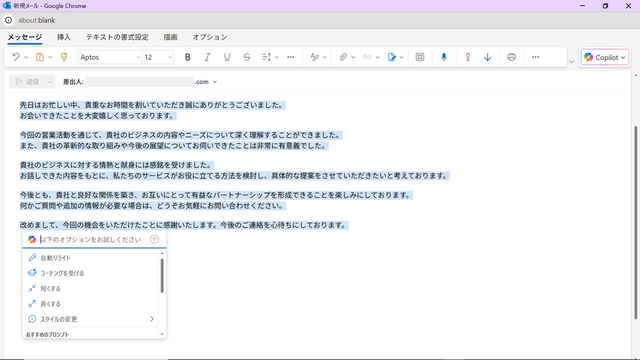This screenshot has width=640, height=360.
Task: Click the Paste clipboard icon
Action: pos(40,57)
